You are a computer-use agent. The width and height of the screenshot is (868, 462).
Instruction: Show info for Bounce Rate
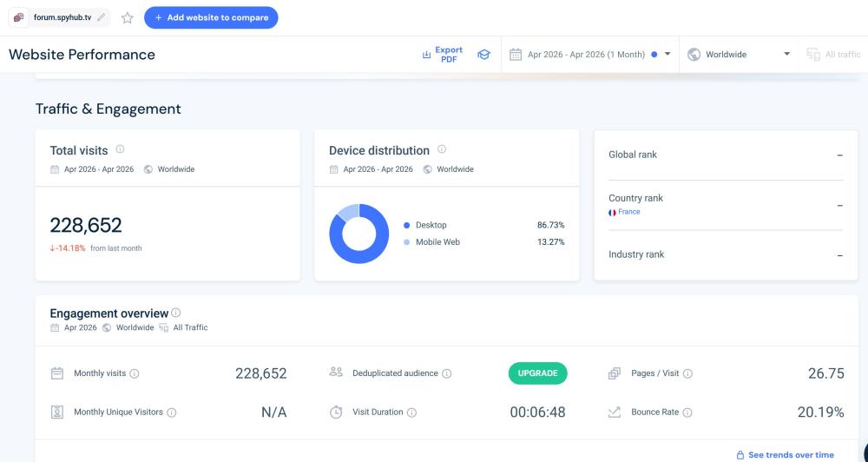[x=687, y=412]
